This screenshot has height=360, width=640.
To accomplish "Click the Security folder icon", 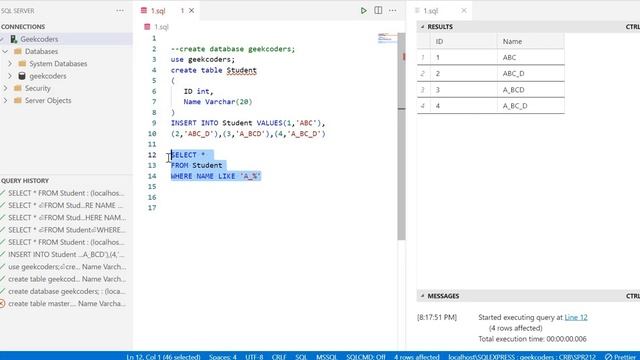I will pyautogui.click(x=18, y=88).
